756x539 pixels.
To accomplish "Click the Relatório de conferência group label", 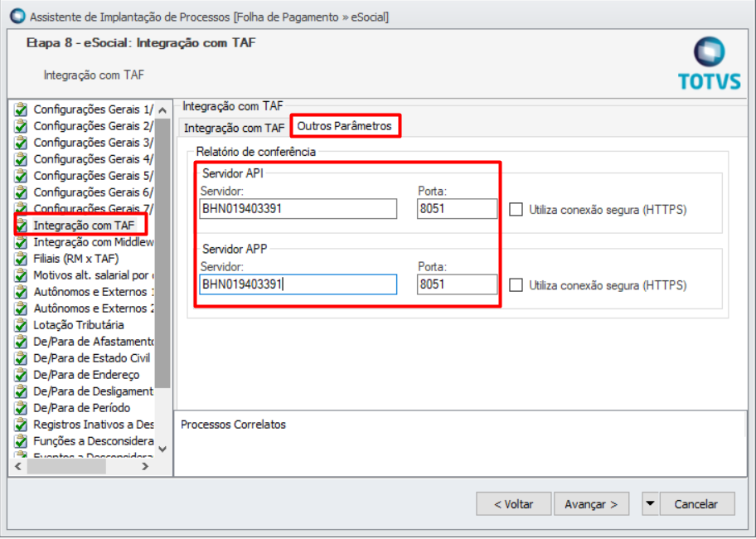I will coord(255,152).
